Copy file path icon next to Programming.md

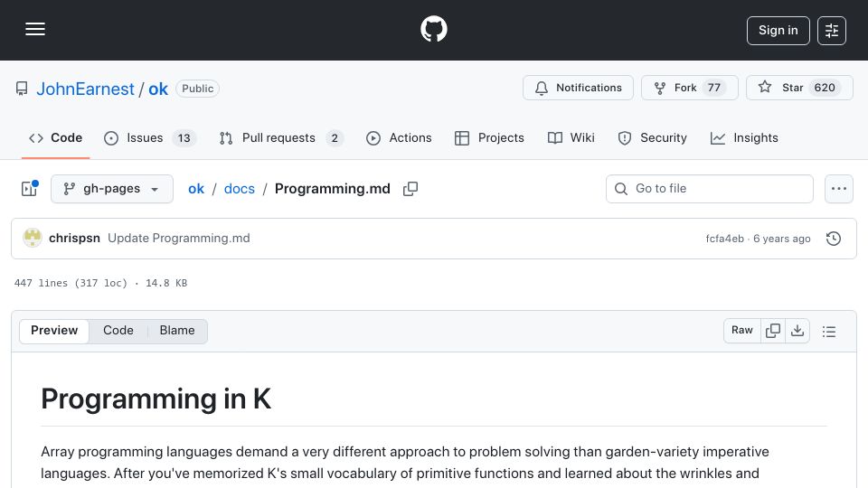(x=410, y=189)
